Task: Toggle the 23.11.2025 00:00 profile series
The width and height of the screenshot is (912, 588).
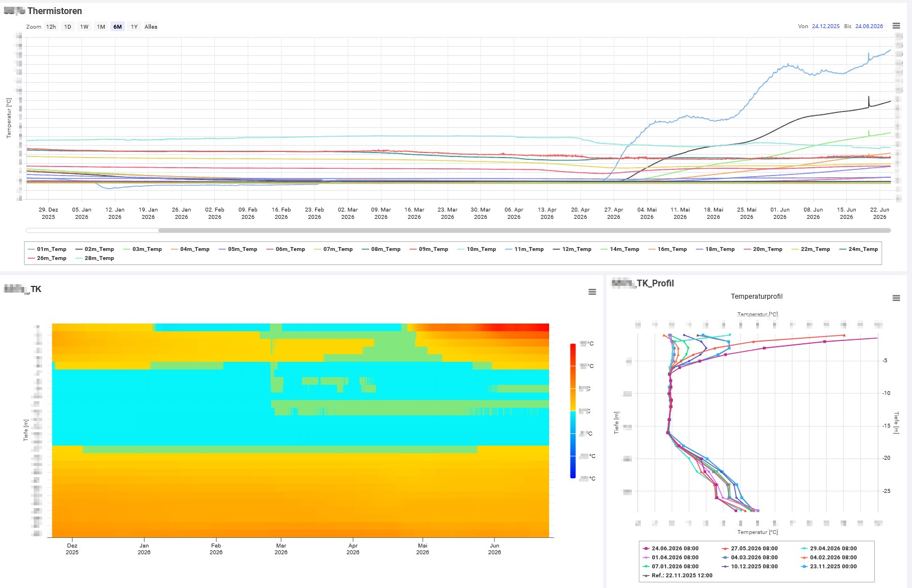Action: point(829,567)
